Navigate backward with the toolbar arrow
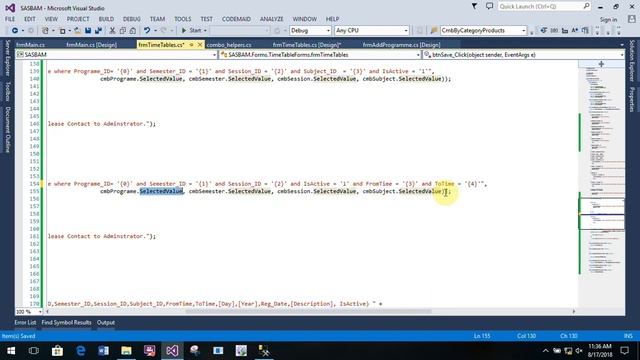Screen dimensions: 640x360 [15, 31]
